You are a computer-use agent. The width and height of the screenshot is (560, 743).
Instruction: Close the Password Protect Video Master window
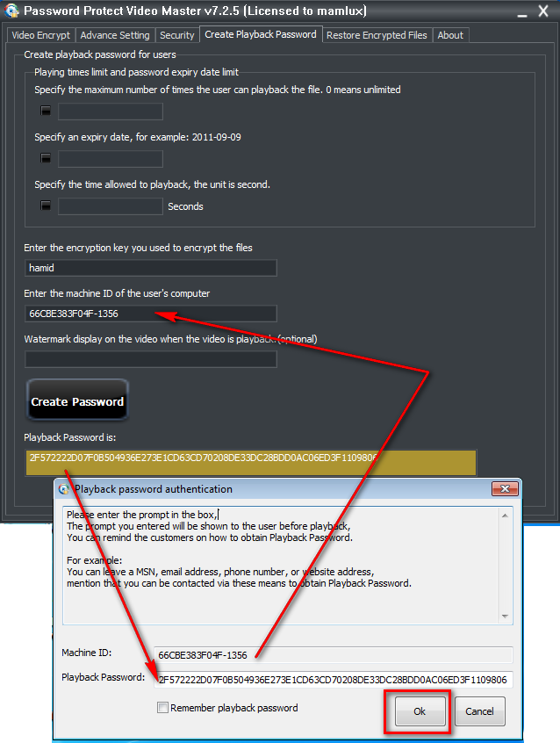(x=543, y=11)
